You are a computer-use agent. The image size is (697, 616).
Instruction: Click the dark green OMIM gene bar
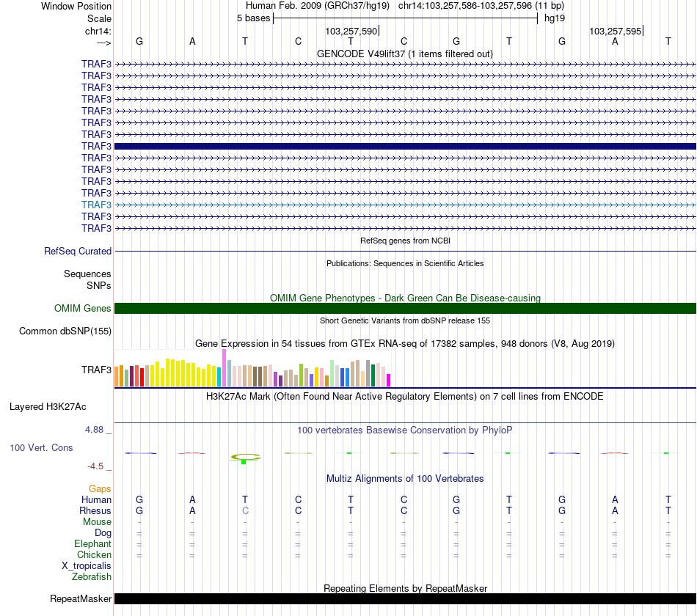coord(405,309)
